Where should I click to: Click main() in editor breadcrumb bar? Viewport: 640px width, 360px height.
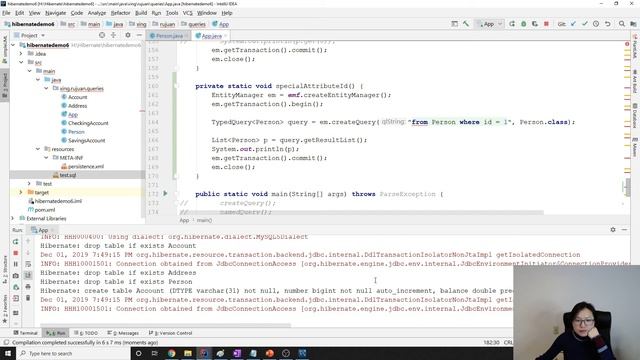(204, 220)
